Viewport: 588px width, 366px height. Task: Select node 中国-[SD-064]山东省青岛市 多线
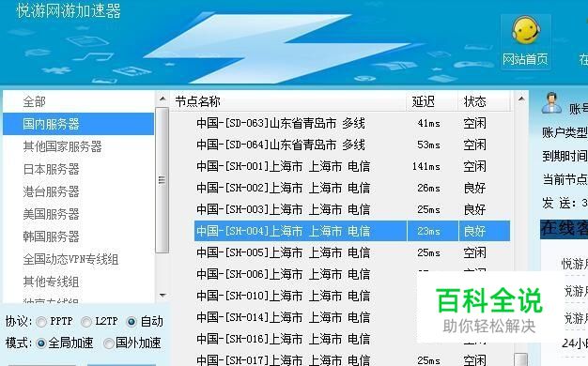pos(281,145)
